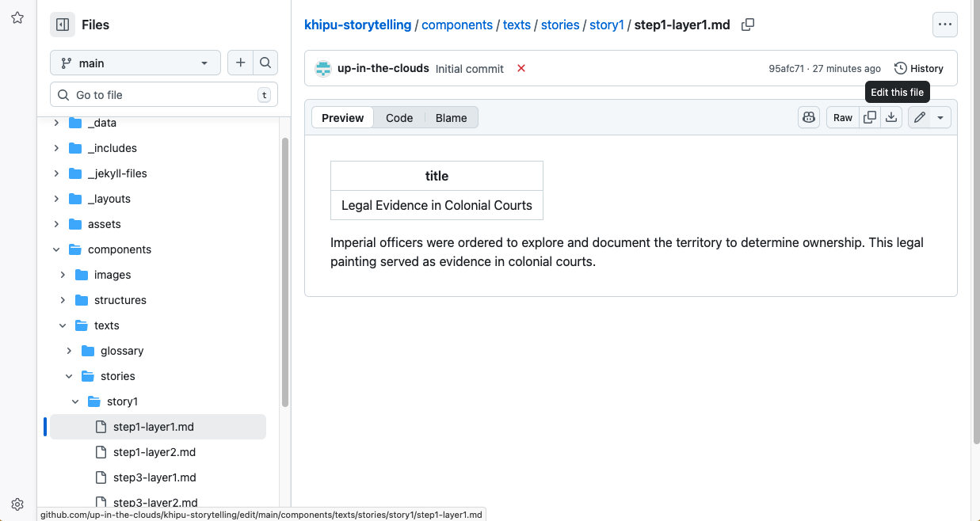
Task: Copy the raw file contents
Action: tap(869, 117)
